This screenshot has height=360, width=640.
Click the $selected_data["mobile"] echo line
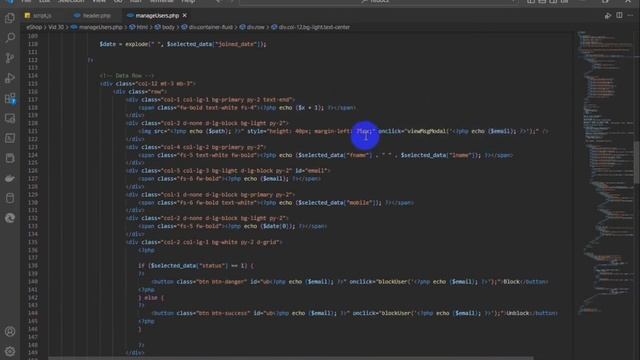[276, 202]
